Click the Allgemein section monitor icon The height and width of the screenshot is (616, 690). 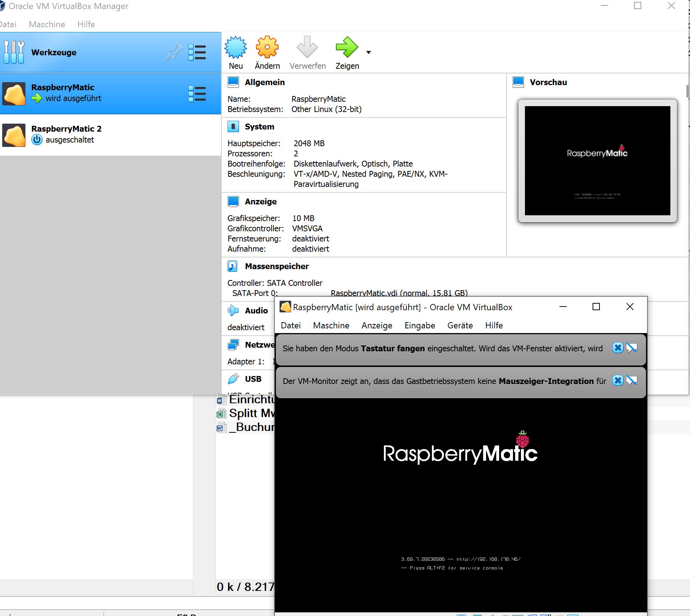tap(233, 82)
